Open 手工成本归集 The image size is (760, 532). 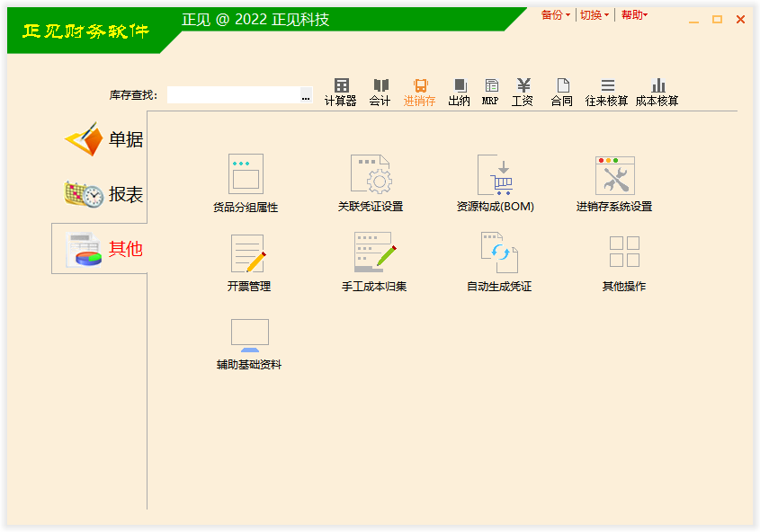374,262
